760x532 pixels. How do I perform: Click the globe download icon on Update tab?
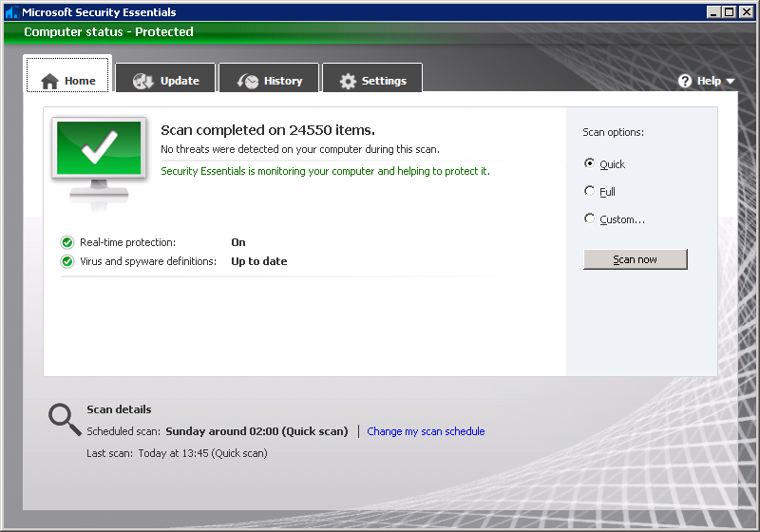143,81
